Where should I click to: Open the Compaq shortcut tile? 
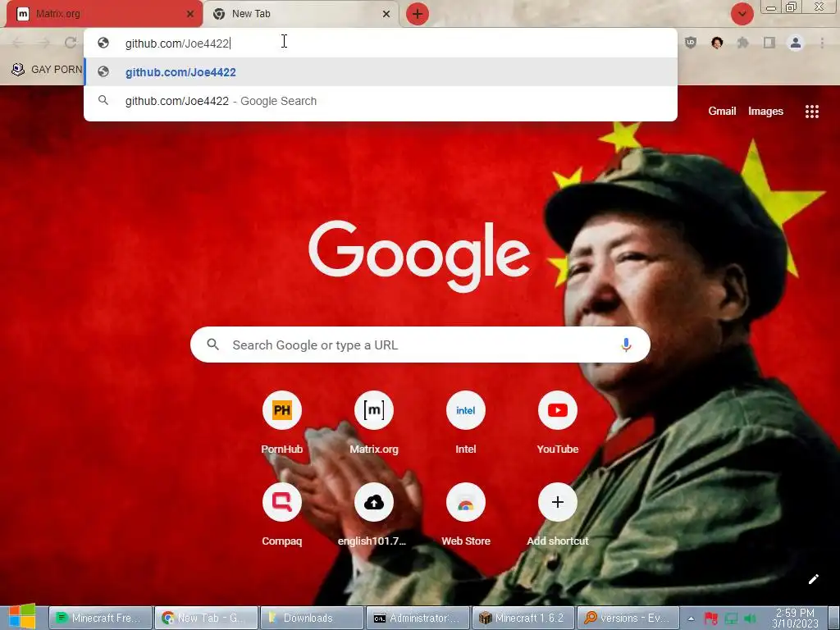tap(282, 514)
